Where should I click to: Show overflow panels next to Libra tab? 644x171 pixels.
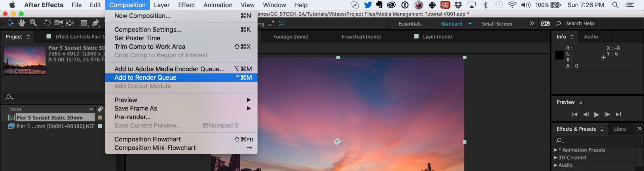pyautogui.click(x=640, y=129)
